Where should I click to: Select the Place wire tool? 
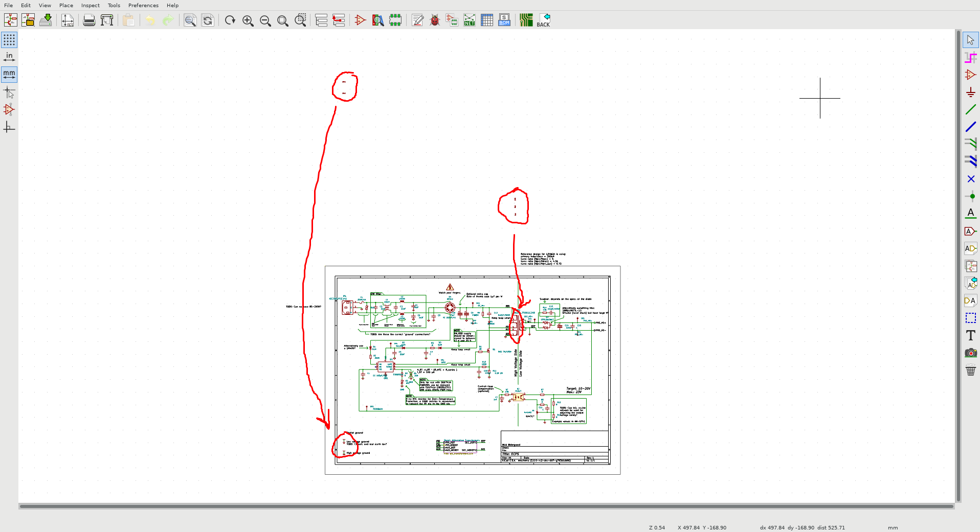[x=970, y=109]
